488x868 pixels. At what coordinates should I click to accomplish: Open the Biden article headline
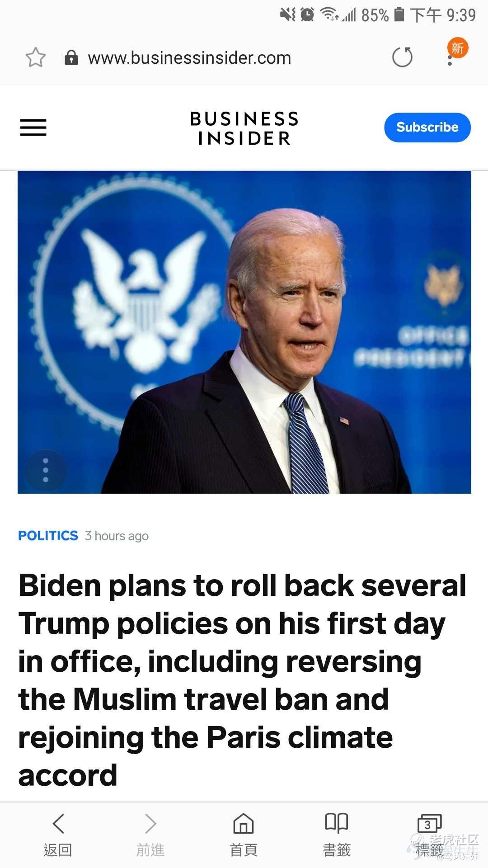[242, 680]
